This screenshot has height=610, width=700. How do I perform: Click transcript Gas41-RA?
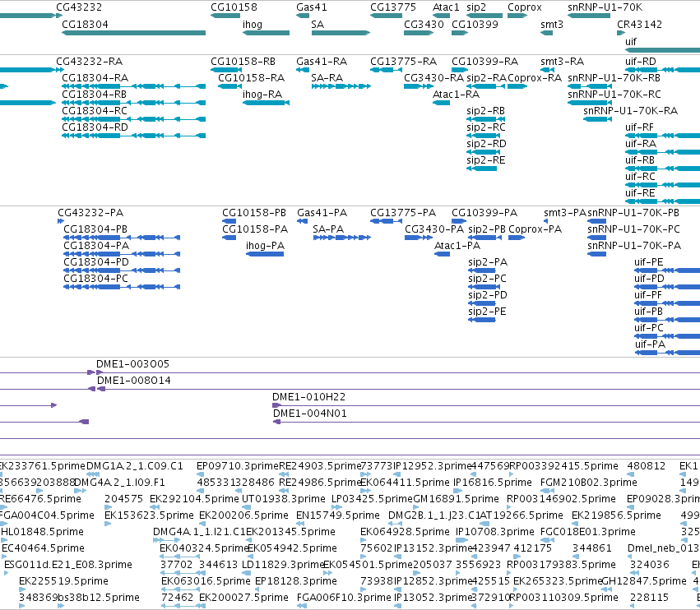point(303,70)
